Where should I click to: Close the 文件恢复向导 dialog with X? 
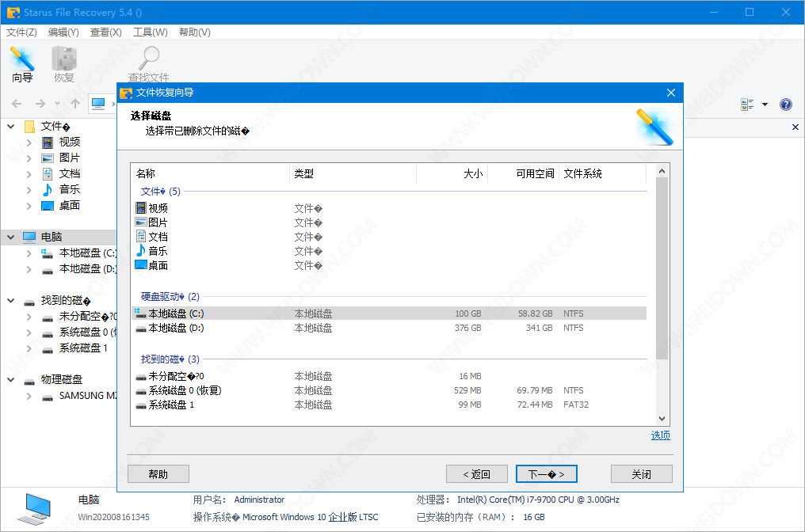(x=671, y=93)
